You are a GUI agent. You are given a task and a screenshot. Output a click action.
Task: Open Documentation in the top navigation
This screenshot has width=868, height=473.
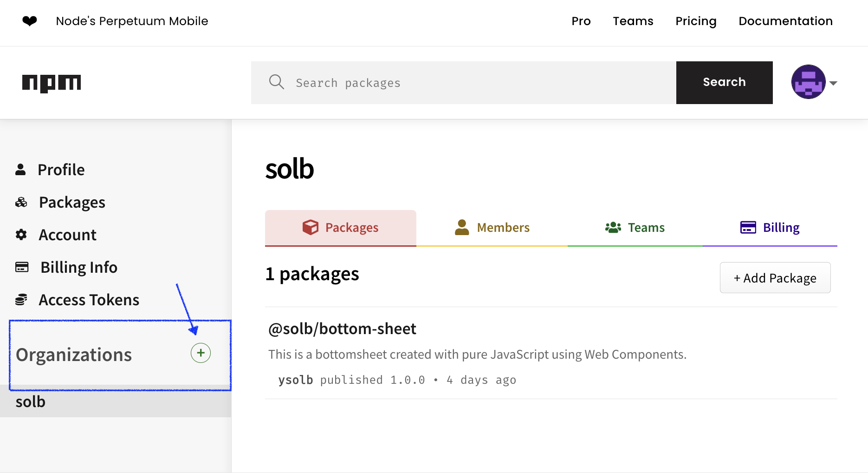(785, 21)
